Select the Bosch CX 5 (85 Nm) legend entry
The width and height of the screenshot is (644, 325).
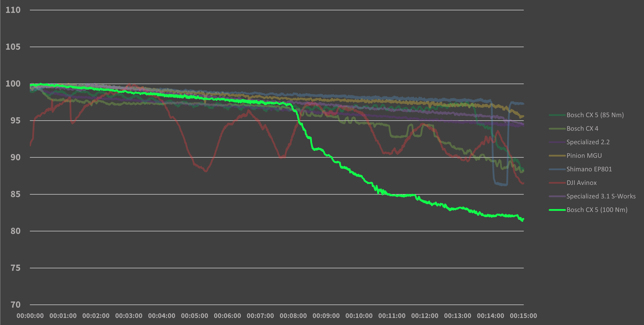[x=586, y=115]
